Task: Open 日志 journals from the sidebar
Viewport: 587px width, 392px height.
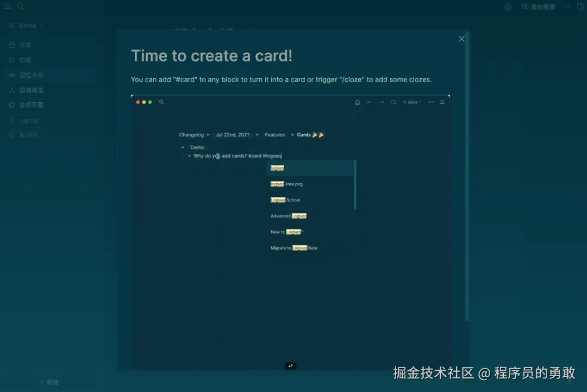Action: coord(25,45)
